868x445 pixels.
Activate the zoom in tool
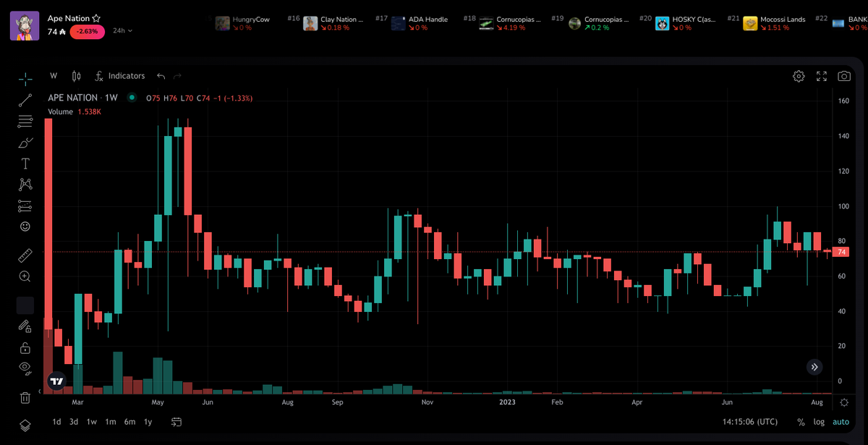tap(25, 276)
